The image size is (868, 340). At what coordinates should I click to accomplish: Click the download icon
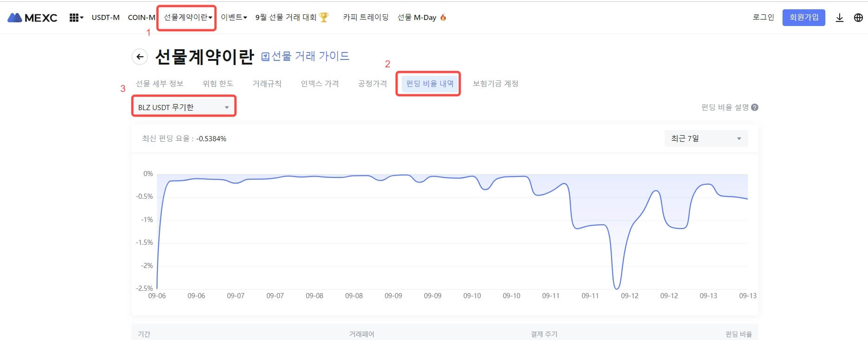click(x=839, y=18)
